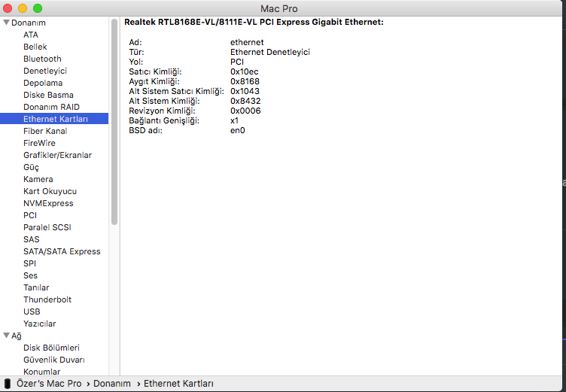566x392 pixels.
Task: Select Donanım RAID entry
Action: tap(51, 107)
